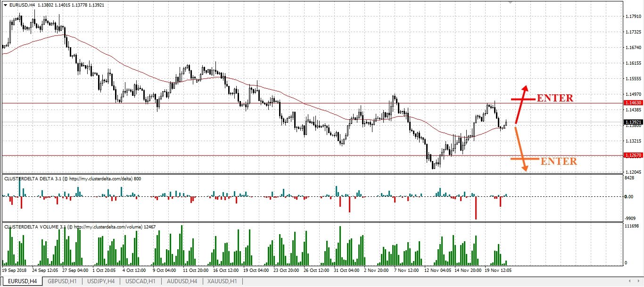Open the EURUSD,H4 one-click trading triangle

[5, 5]
